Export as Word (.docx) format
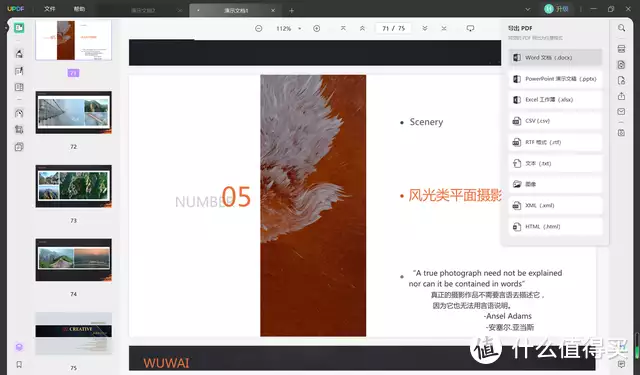The width and height of the screenshot is (640, 375). point(555,58)
